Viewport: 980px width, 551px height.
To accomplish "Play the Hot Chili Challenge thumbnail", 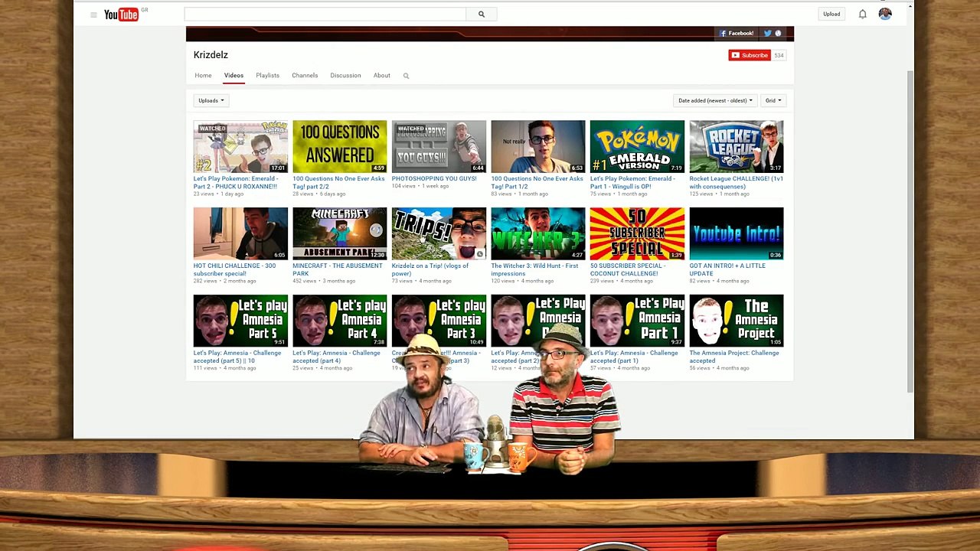I will pyautogui.click(x=240, y=233).
